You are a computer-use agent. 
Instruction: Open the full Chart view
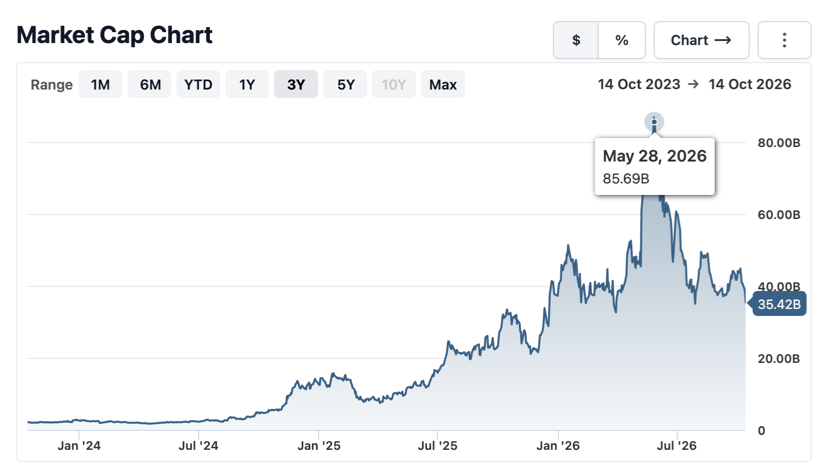[701, 40]
